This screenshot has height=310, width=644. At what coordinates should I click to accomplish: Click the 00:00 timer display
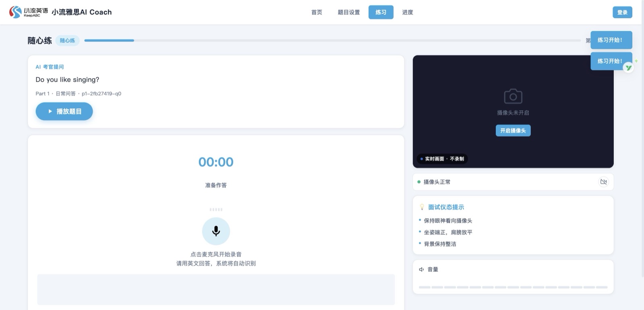216,162
